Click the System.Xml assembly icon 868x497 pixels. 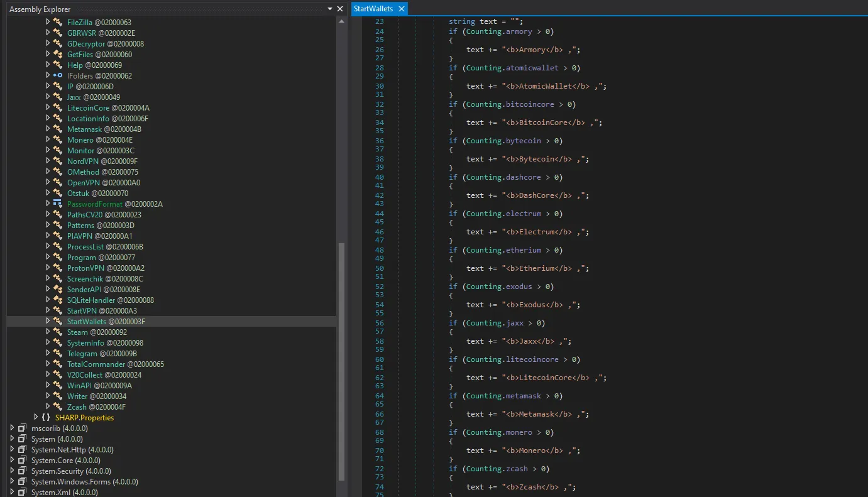[22, 493]
